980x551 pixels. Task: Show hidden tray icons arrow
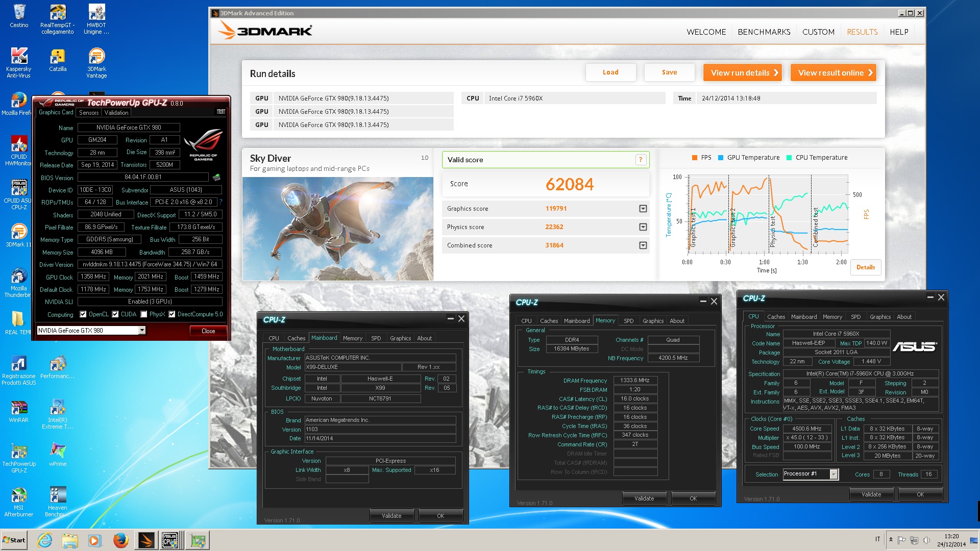tap(891, 540)
